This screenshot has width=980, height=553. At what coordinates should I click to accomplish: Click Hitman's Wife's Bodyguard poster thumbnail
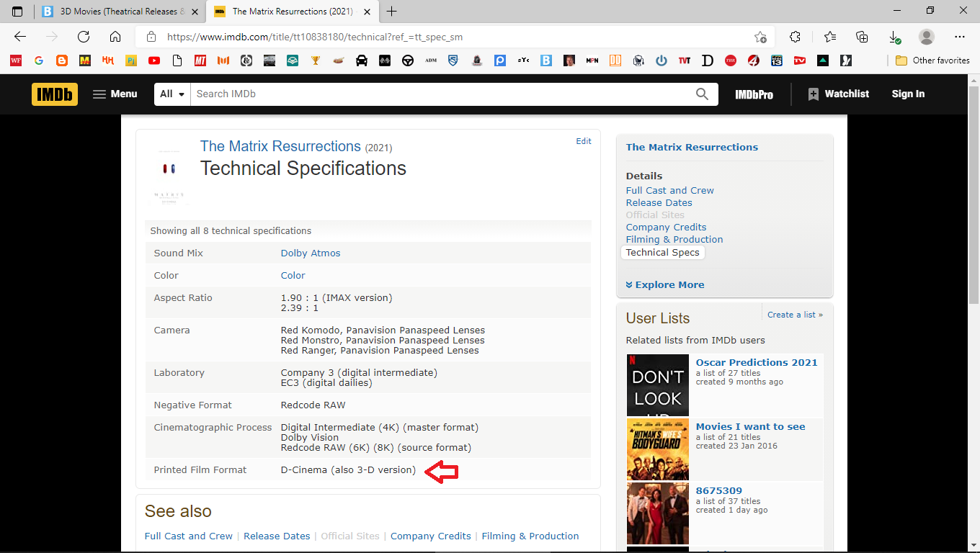click(x=658, y=449)
